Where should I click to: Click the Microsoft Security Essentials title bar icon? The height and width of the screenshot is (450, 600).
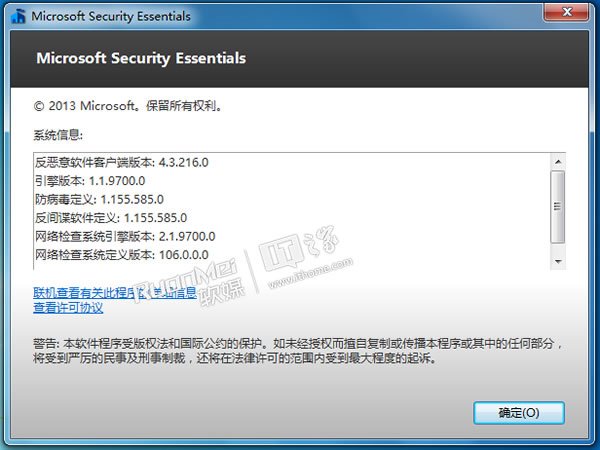coord(18,16)
